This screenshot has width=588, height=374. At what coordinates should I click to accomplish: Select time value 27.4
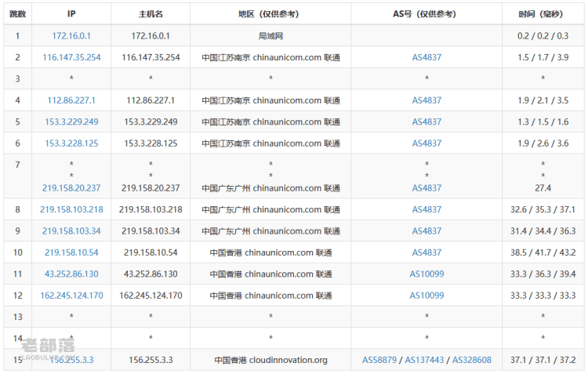pos(543,188)
